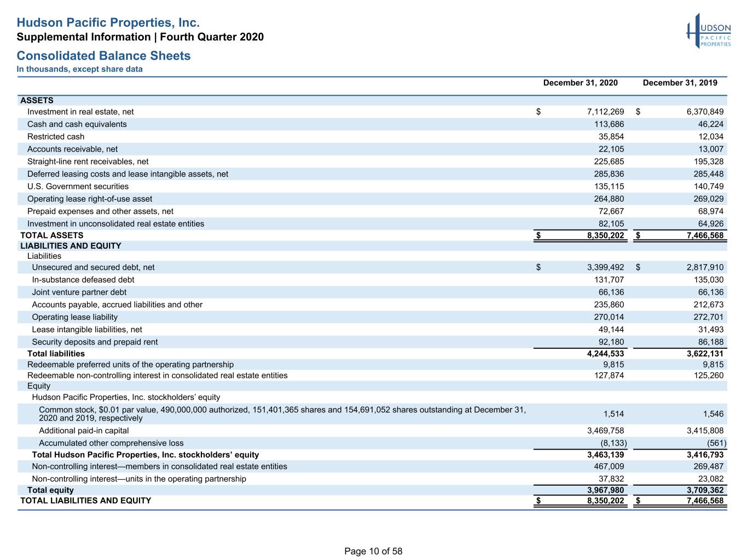Click the 'Total liabilities' row label
Viewport: 747px width, 560px height.
click(56, 354)
